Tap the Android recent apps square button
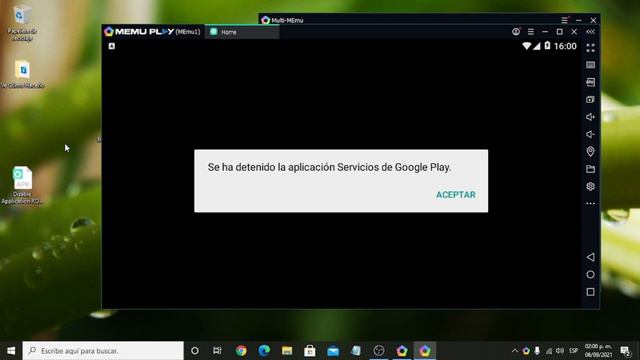Image resolution: width=640 pixels, height=360 pixels. pos(590,292)
